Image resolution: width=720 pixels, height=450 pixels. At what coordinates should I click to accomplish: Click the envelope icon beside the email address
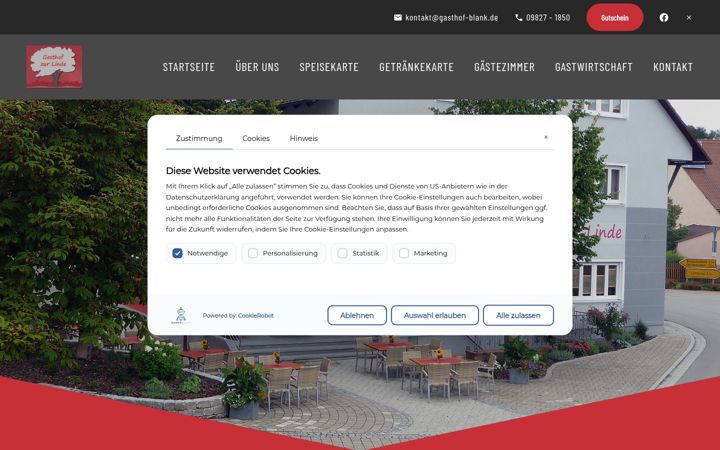(x=398, y=17)
